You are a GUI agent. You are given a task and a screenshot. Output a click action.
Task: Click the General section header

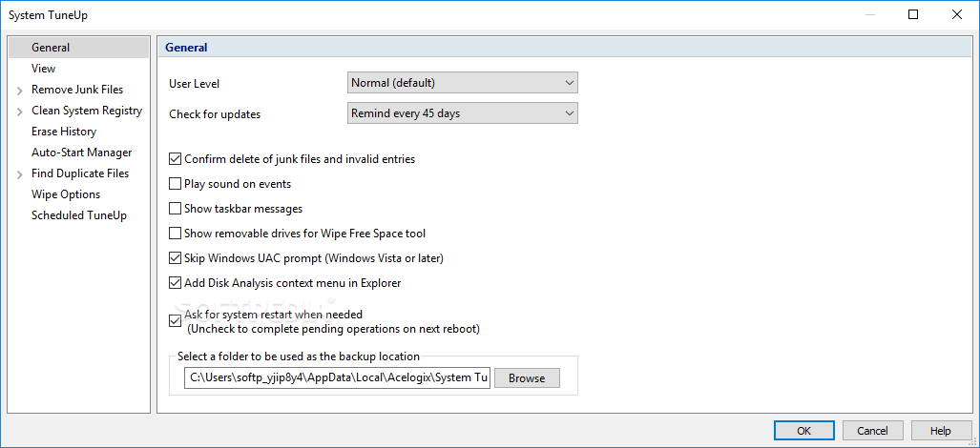tap(186, 48)
